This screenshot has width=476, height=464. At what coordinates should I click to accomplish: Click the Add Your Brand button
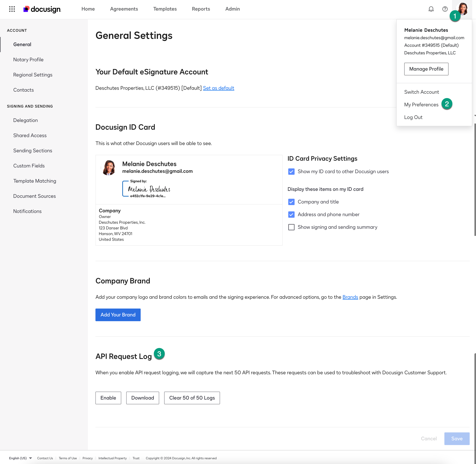118,315
